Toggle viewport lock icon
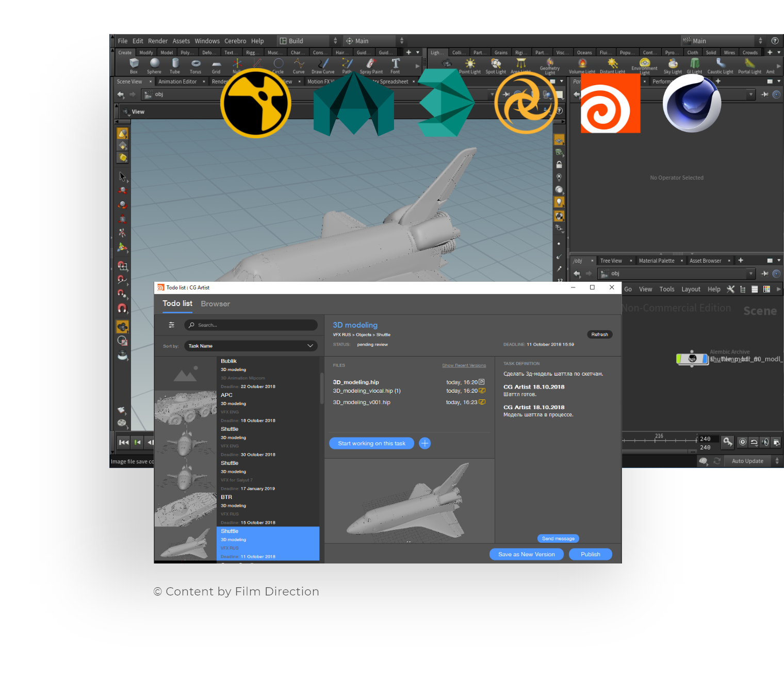Image resolution: width=784 pixels, height=677 pixels. tap(559, 165)
